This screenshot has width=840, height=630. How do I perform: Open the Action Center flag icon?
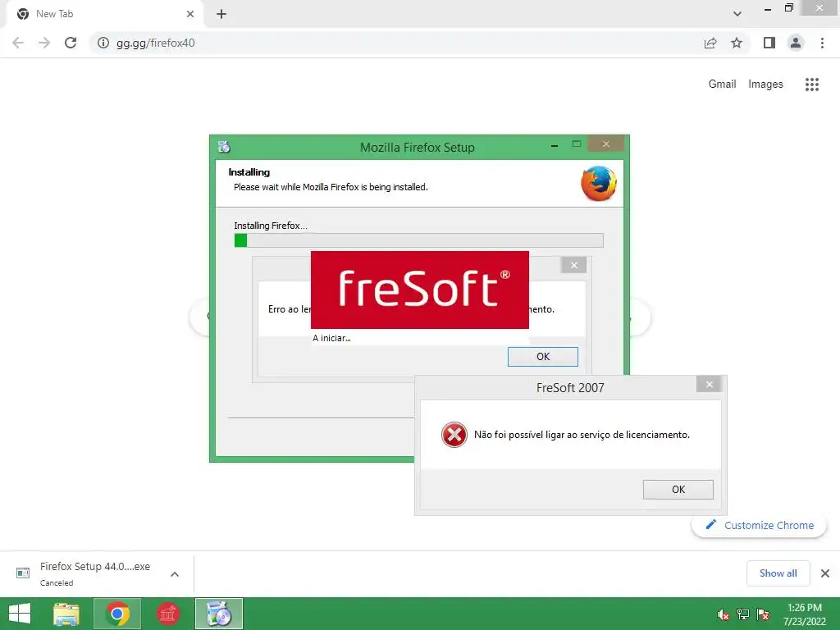click(763, 614)
